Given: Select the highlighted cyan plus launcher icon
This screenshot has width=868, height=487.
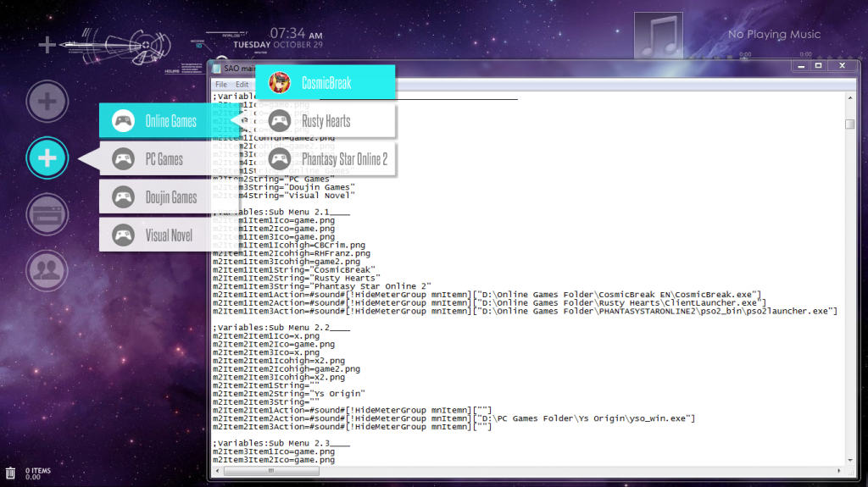Looking at the screenshot, I should (47, 158).
